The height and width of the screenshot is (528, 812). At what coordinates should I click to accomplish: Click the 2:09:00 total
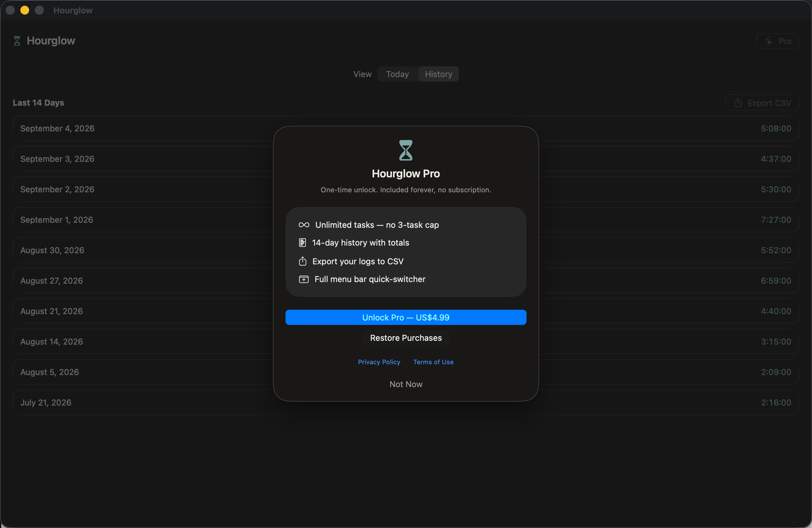776,372
